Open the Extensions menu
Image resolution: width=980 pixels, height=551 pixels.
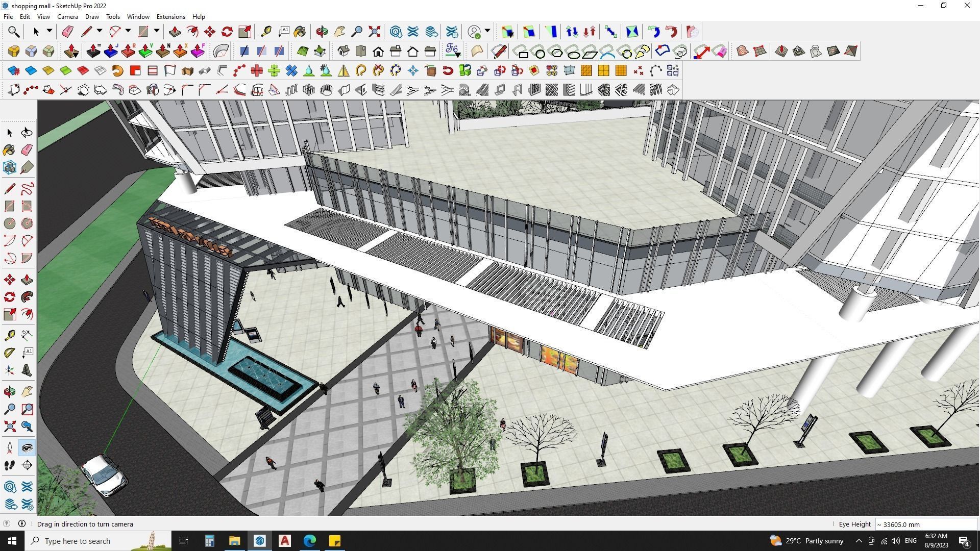170,16
